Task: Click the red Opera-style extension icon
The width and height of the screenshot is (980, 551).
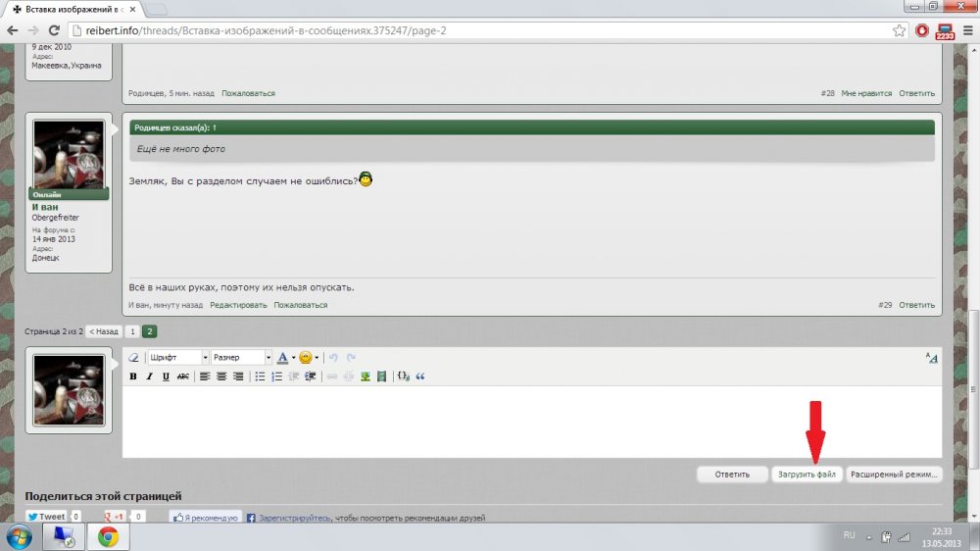Action: coord(922,30)
